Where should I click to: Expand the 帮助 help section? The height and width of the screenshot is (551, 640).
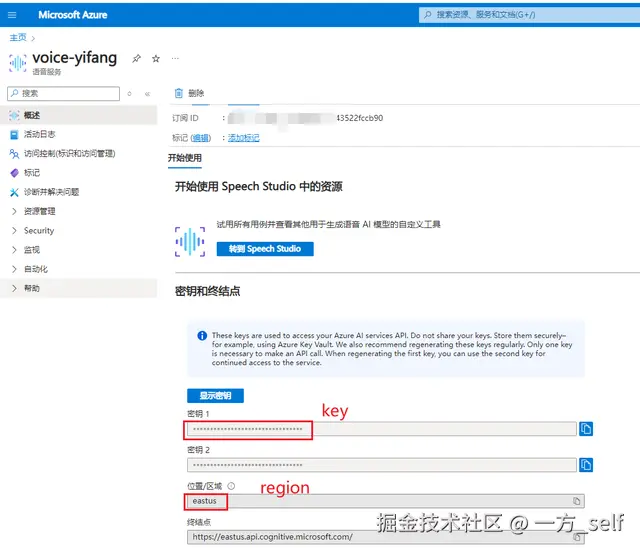pyautogui.click(x=78, y=288)
